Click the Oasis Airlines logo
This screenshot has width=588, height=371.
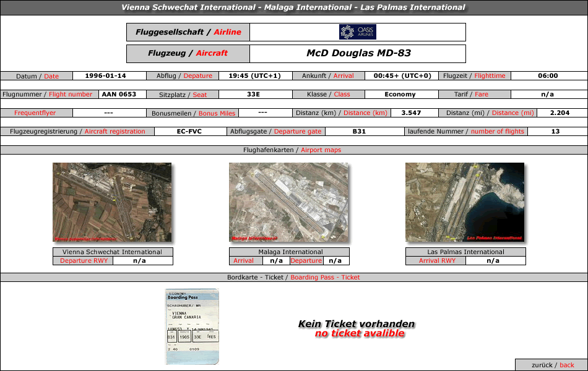click(357, 32)
